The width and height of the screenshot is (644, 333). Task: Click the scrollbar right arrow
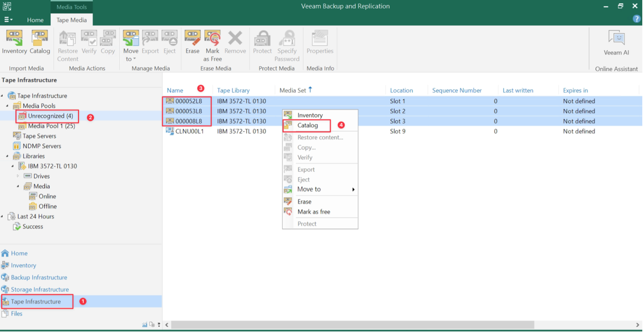[x=638, y=325]
